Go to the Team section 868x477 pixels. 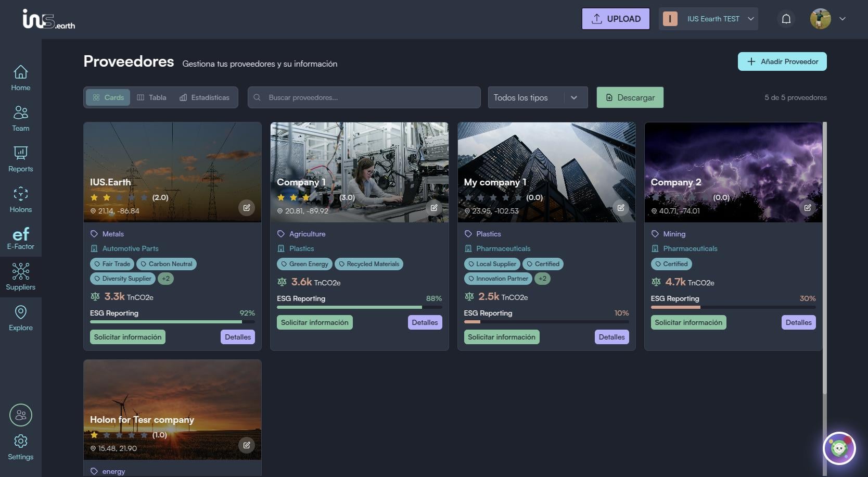21,119
